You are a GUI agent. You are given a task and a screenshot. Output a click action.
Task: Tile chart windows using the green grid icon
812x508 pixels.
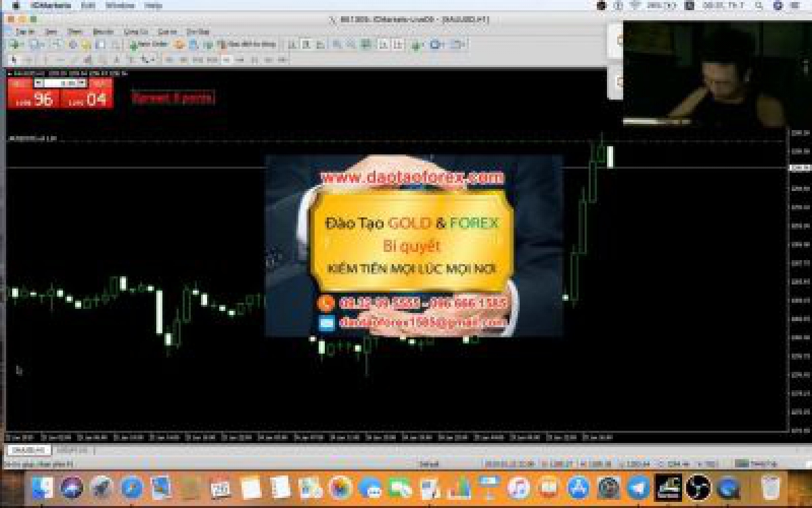pyautogui.click(x=365, y=44)
